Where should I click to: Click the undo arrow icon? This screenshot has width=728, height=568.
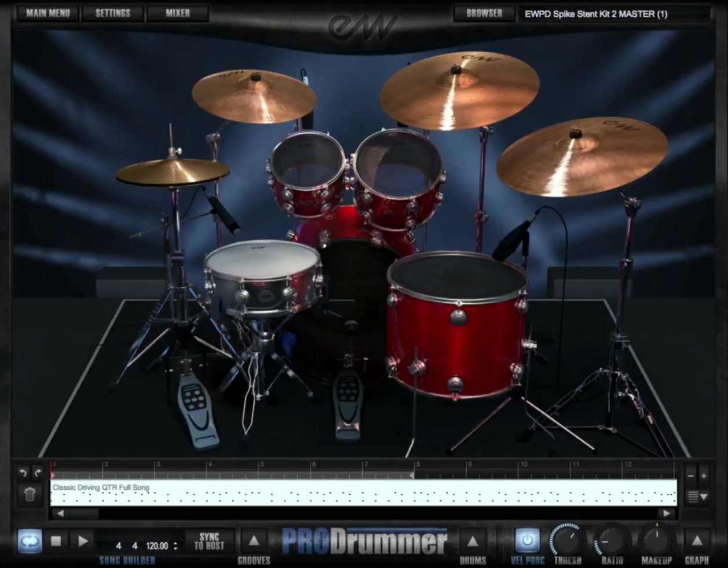(23, 473)
